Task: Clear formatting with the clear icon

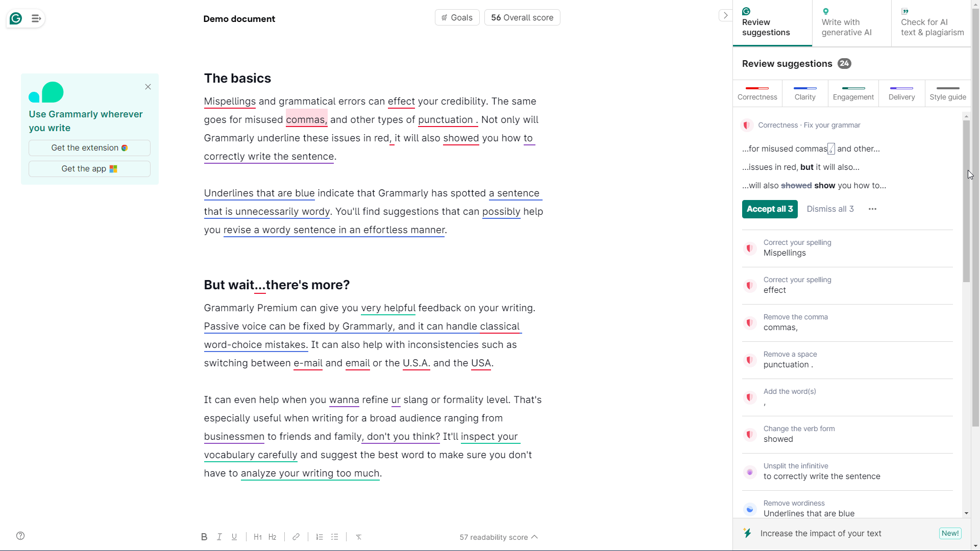Action: click(359, 537)
